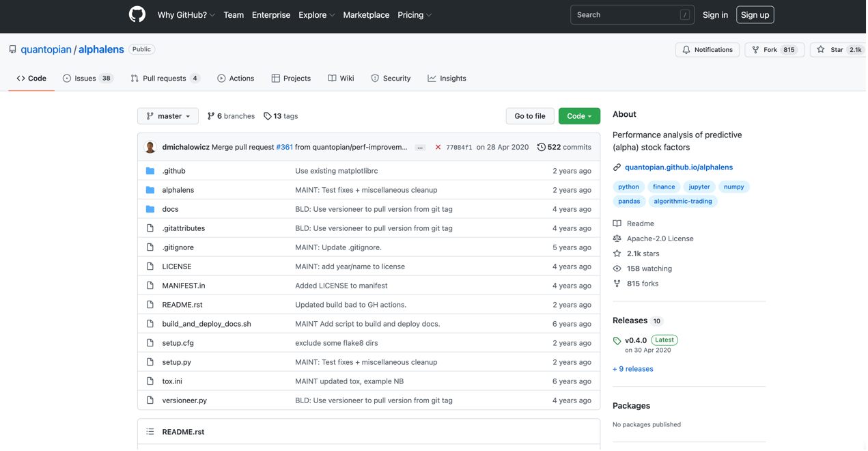This screenshot has width=868, height=451.
Task: Select the Notifications button
Action: 708,50
